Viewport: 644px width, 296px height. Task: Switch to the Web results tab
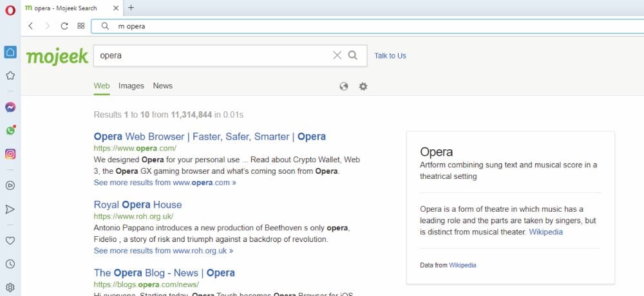(102, 86)
